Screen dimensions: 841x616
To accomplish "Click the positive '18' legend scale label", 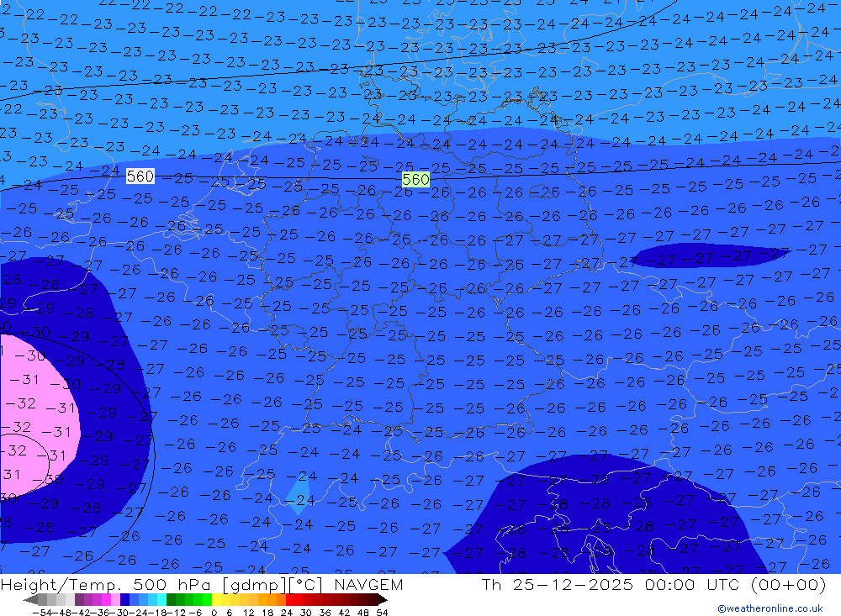I will click(267, 613).
